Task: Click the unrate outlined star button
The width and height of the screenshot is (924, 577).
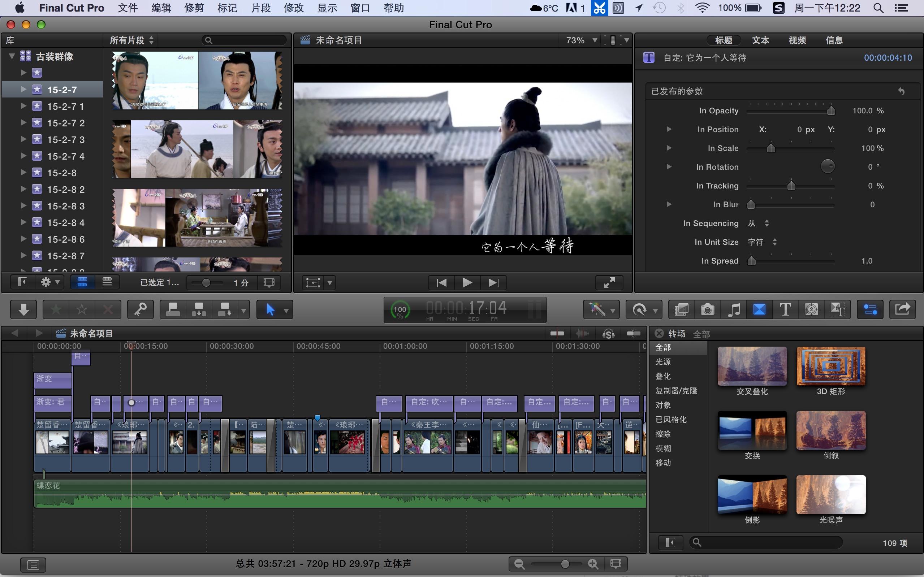Action: point(82,309)
